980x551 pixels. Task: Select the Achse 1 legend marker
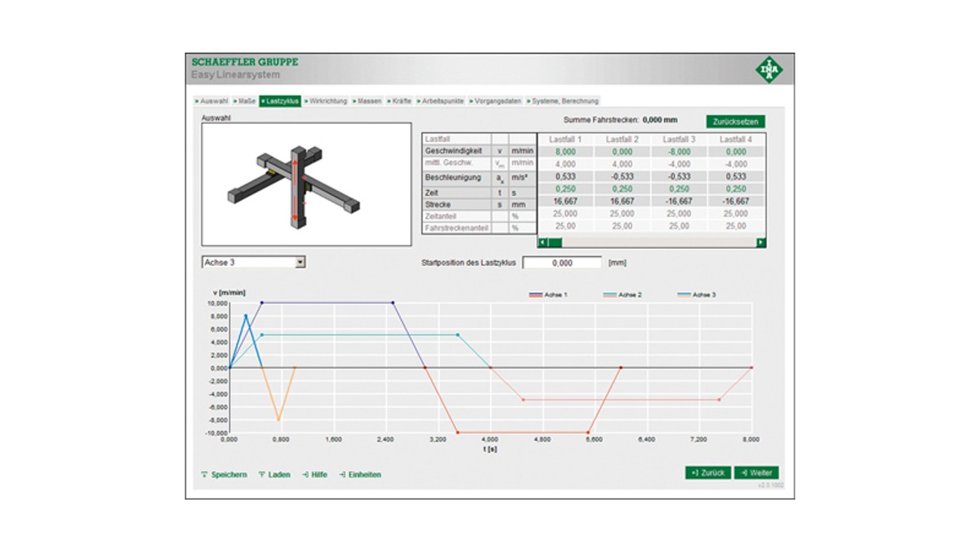[x=535, y=295]
